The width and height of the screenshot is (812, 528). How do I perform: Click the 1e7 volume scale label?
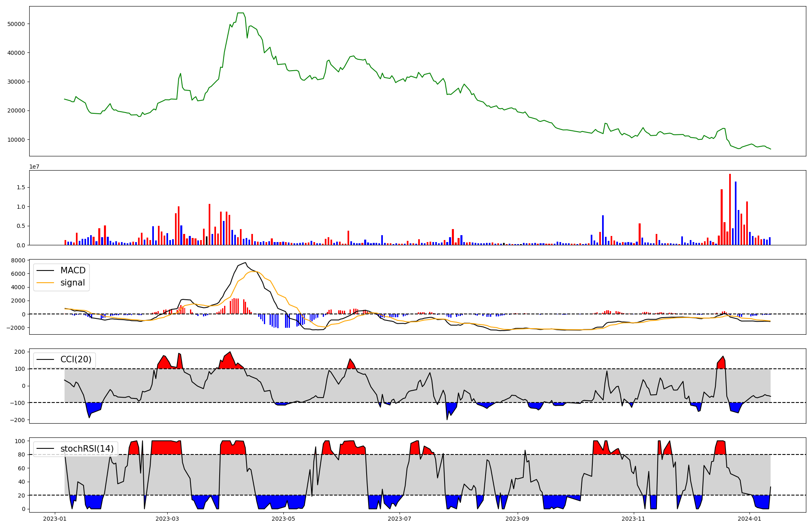[x=34, y=167]
